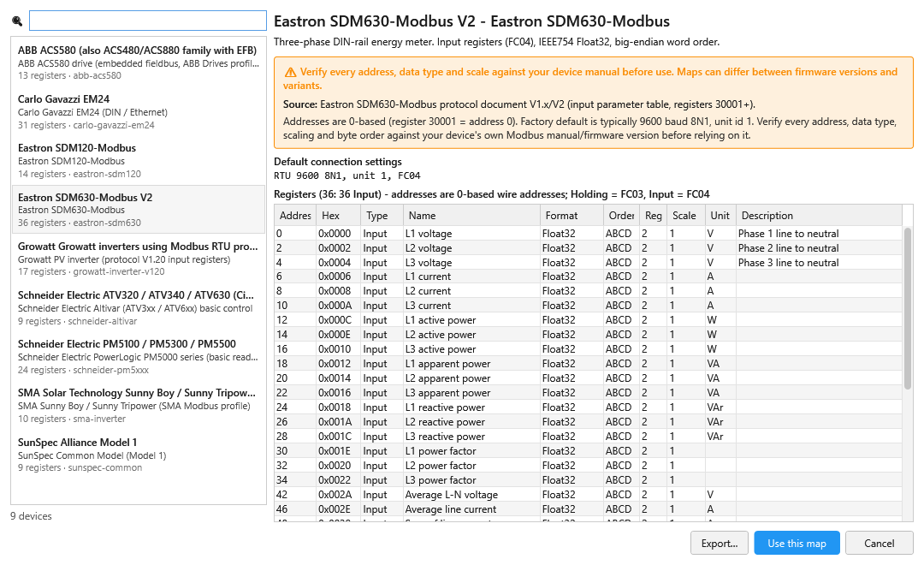The height and width of the screenshot is (565, 924).
Task: Select SunSpec Alliance Model 1 entry
Action: pyautogui.click(x=139, y=454)
